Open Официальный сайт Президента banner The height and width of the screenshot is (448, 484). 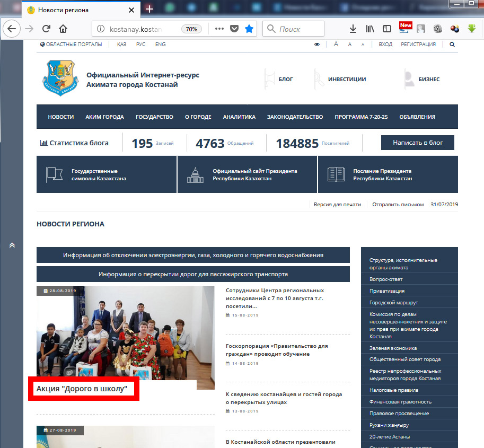(247, 174)
